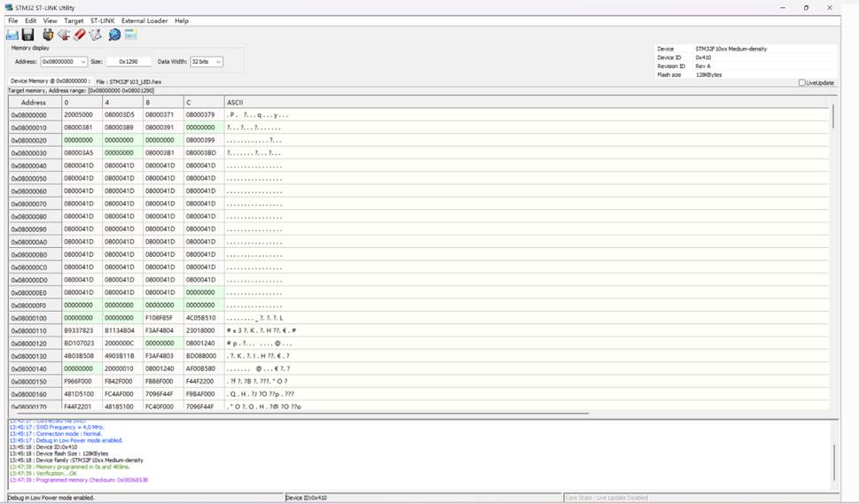Click the Flash size value 128KBytes
Screen dimensions: 859x504
(x=708, y=75)
